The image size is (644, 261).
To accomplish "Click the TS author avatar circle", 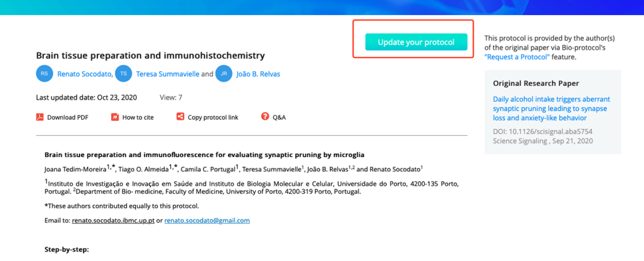I will pos(123,74).
